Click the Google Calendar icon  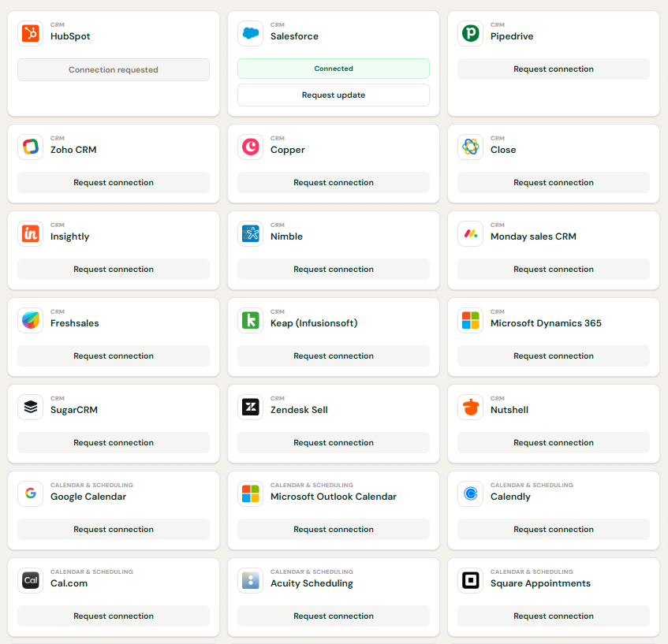point(31,493)
